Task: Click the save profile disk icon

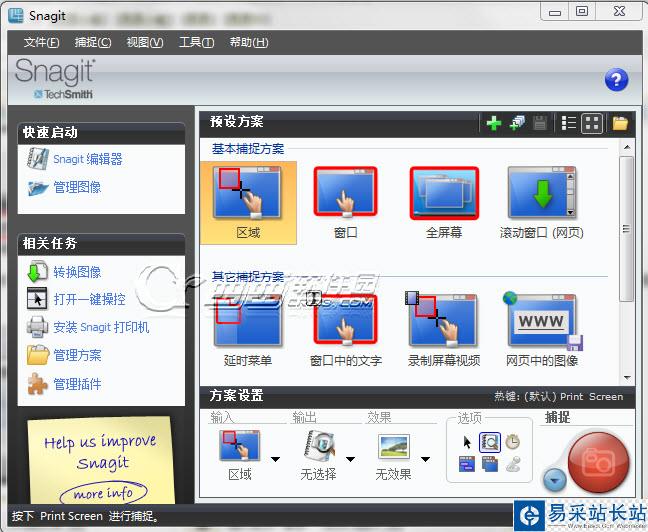Action: pos(540,123)
